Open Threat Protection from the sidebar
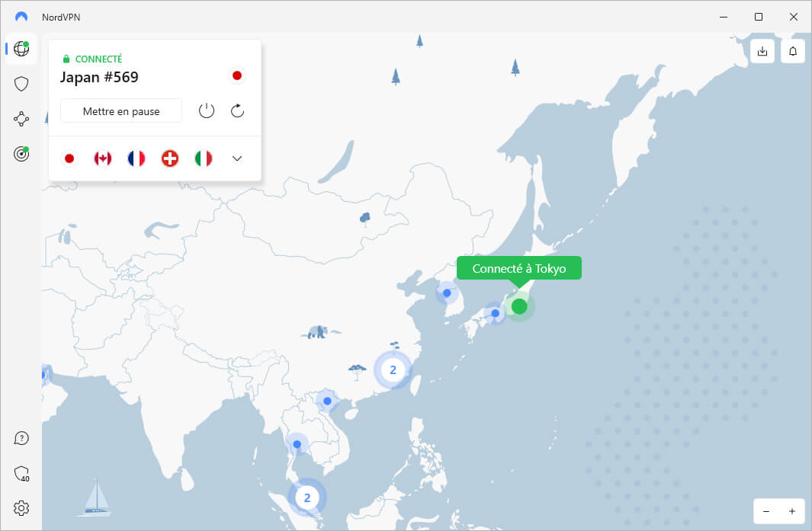812x531 pixels. coord(21,84)
